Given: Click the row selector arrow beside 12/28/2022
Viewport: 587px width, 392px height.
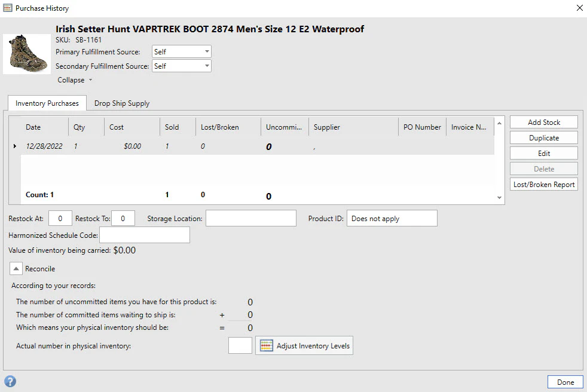Looking at the screenshot, I should point(15,146).
